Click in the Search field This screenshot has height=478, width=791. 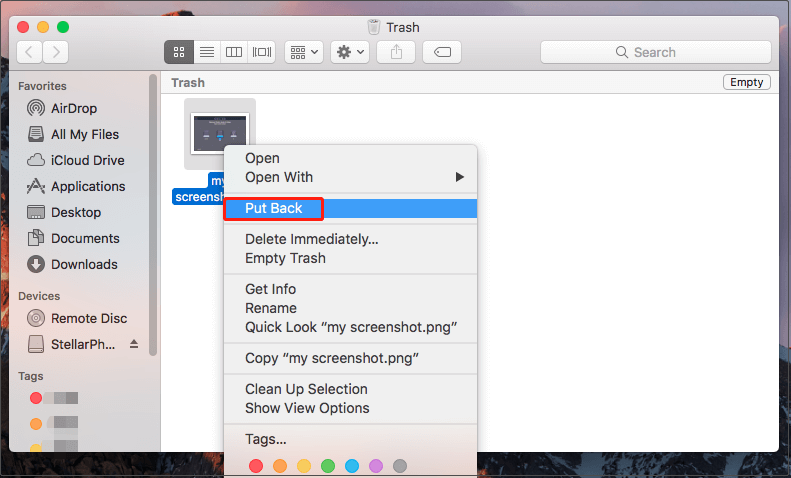click(656, 52)
